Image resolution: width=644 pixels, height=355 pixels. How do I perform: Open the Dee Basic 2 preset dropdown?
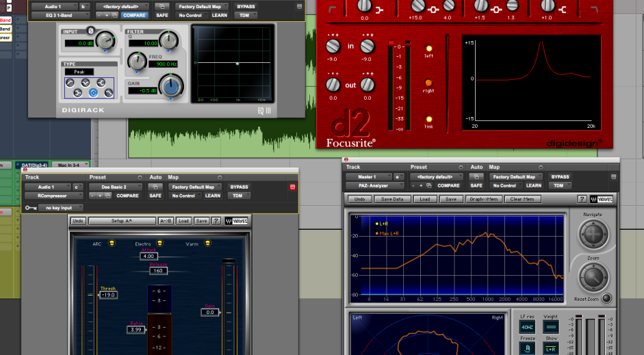(116, 187)
